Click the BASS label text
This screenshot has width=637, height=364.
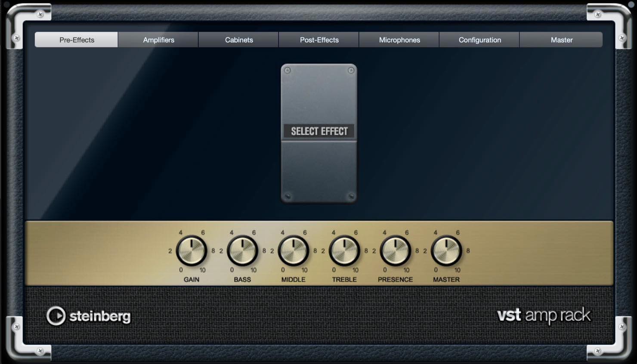242,280
